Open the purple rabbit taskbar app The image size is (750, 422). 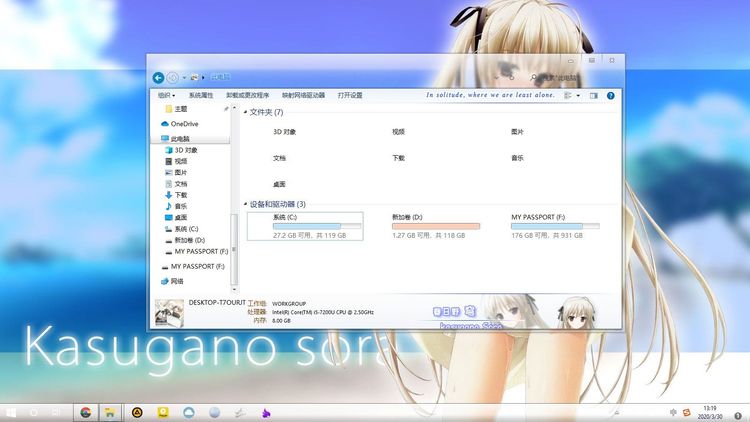(x=266, y=412)
